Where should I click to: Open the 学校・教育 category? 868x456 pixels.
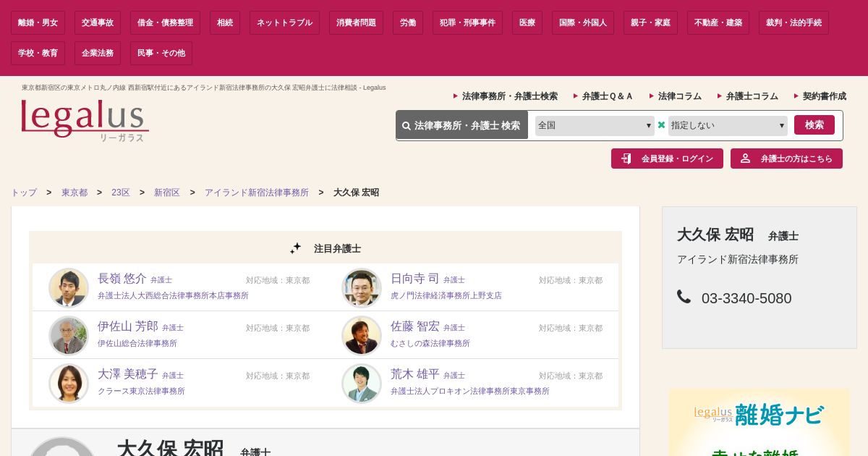pyautogui.click(x=38, y=53)
